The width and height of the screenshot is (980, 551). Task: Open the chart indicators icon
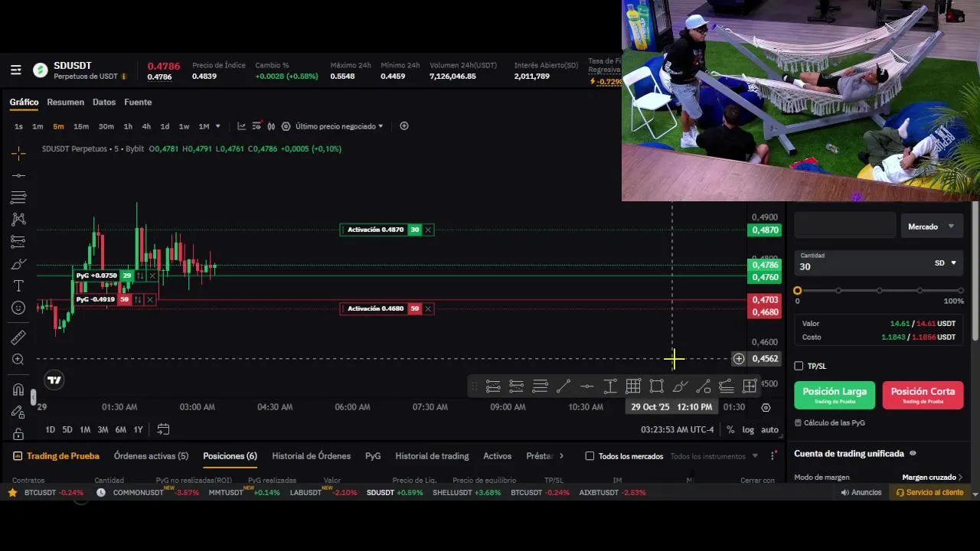[x=242, y=126]
